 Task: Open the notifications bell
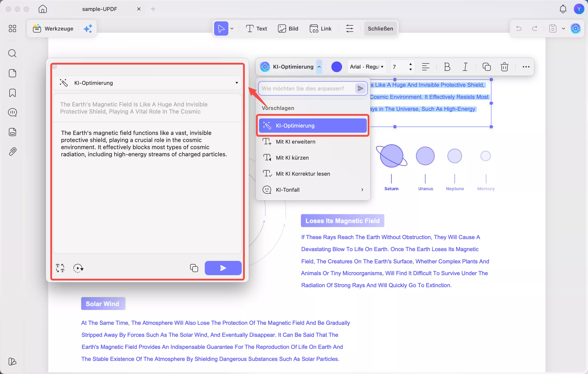[563, 9]
